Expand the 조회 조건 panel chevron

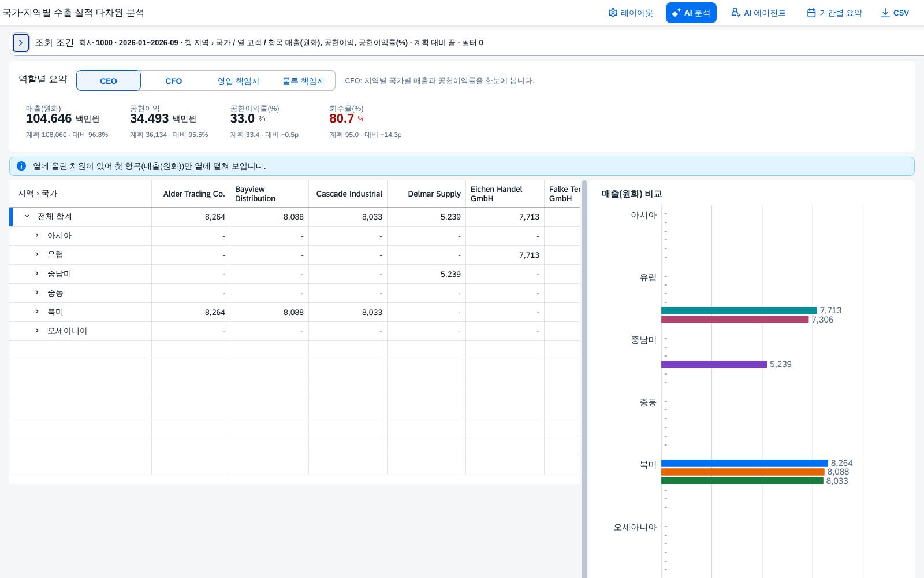[x=21, y=43]
